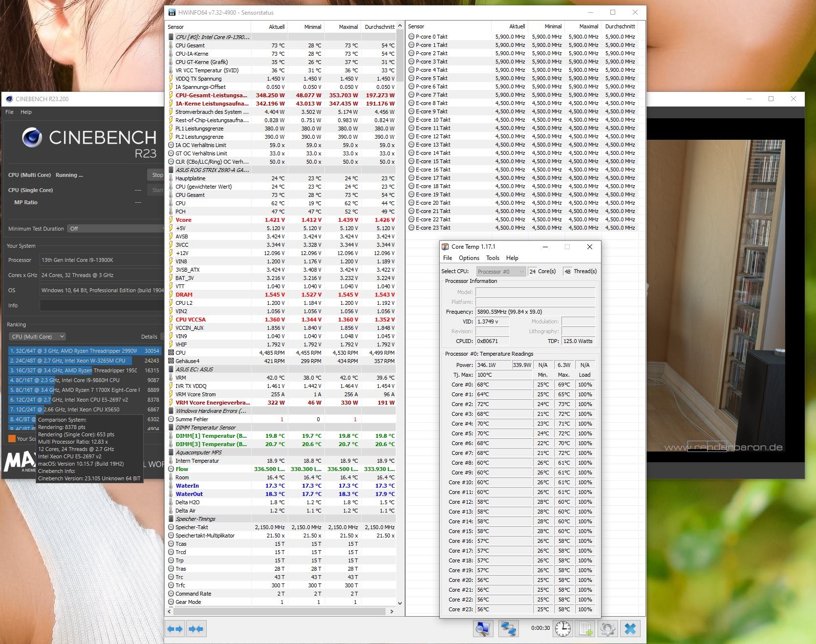The image size is (816, 644).
Task: Click the blue X close sensors icon
Action: click(630, 629)
